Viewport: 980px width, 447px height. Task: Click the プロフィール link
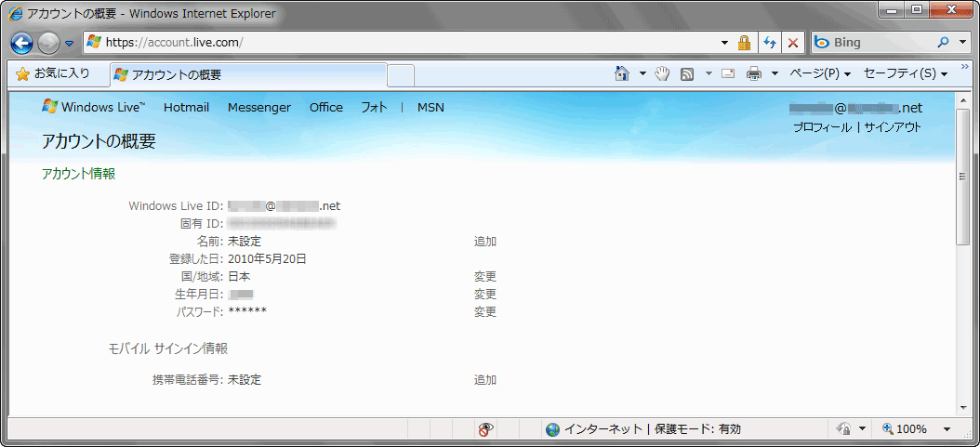822,127
